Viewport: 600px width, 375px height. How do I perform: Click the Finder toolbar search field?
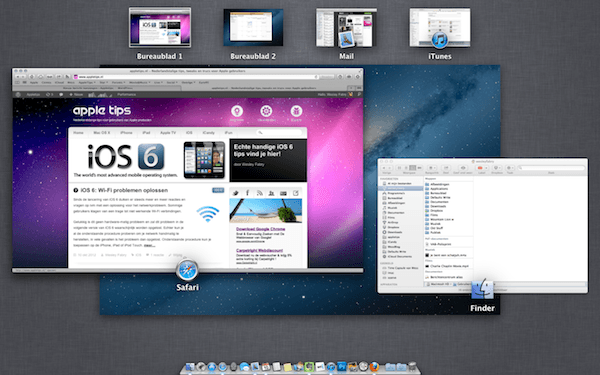(551, 168)
